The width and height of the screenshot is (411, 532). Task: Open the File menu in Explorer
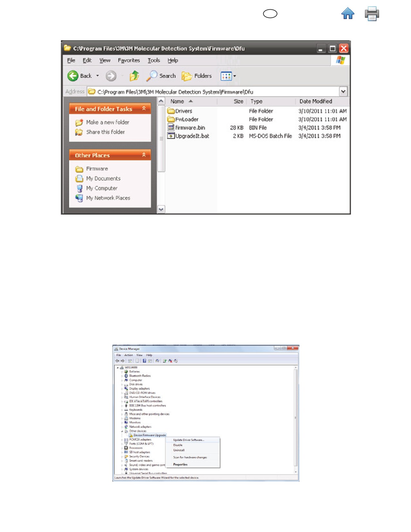point(71,60)
